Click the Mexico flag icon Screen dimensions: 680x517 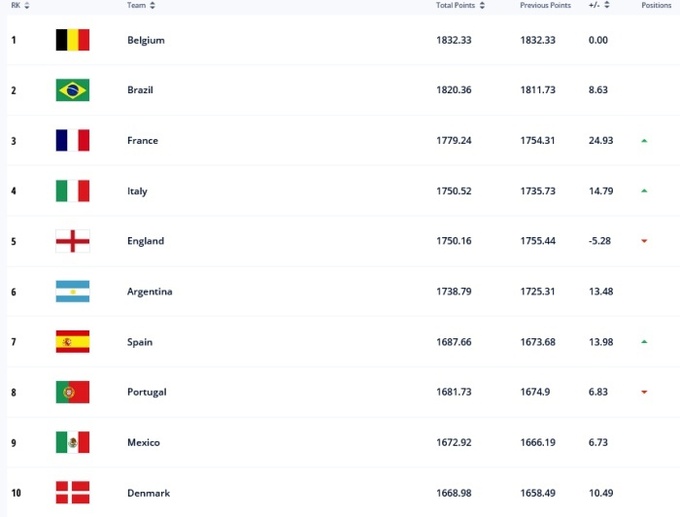point(72,442)
